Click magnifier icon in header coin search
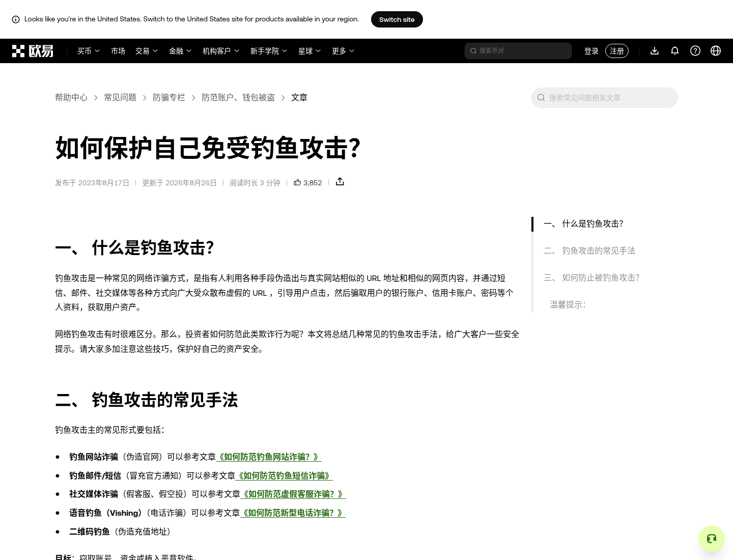Viewport: 733px width, 560px height. (x=473, y=51)
